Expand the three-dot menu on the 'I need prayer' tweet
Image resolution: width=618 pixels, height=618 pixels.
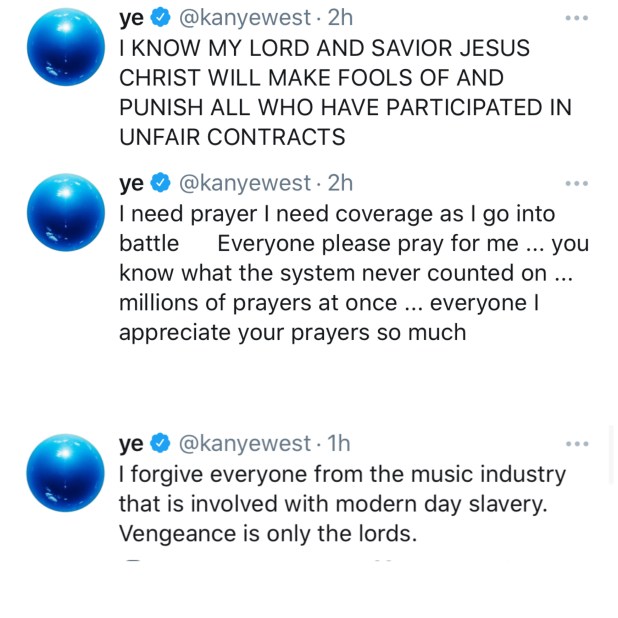click(577, 183)
